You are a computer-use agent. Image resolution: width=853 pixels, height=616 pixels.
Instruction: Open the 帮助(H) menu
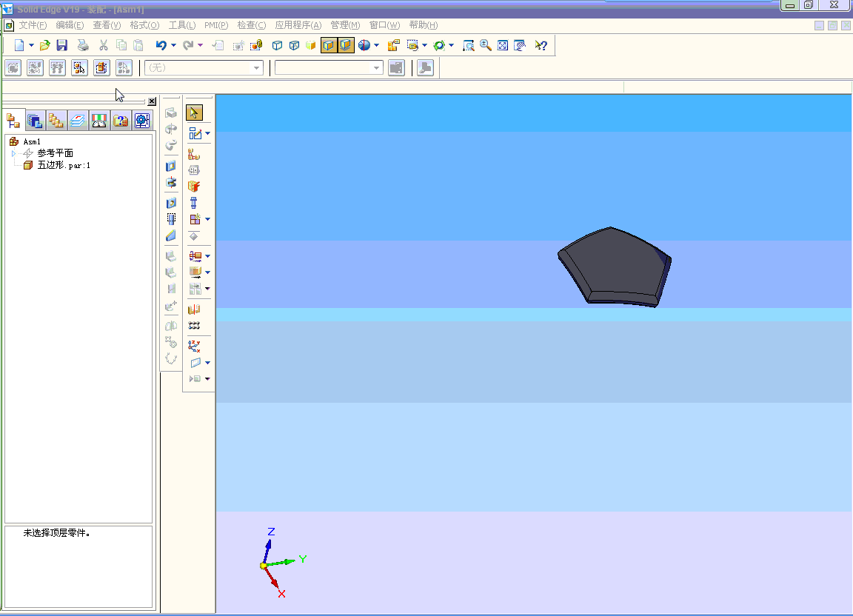pos(424,25)
